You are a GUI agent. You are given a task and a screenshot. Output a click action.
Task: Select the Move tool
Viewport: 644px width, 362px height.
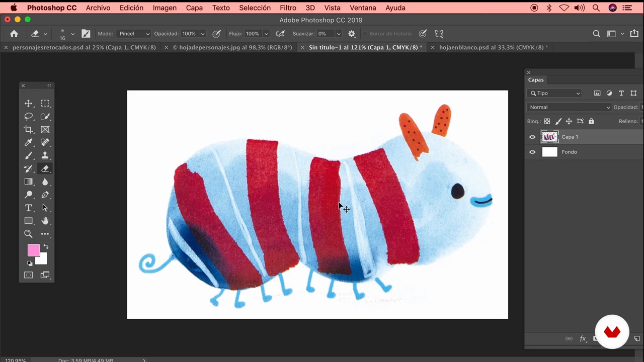tap(29, 104)
